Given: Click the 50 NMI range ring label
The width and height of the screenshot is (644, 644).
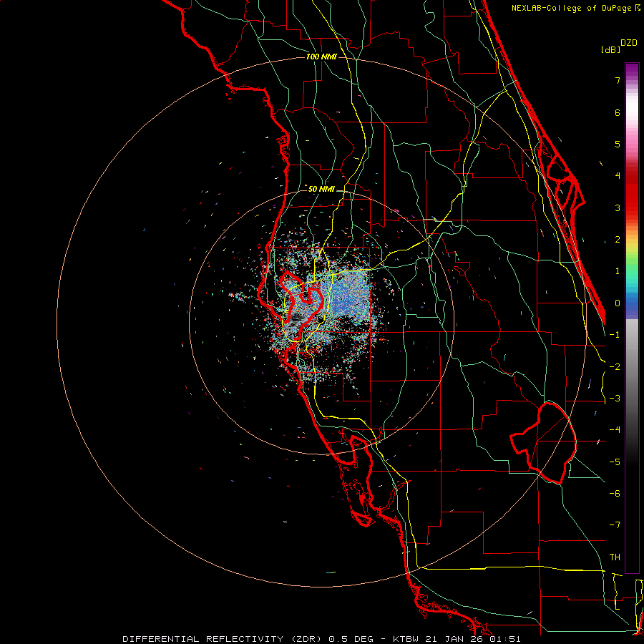Looking at the screenshot, I should click(321, 189).
